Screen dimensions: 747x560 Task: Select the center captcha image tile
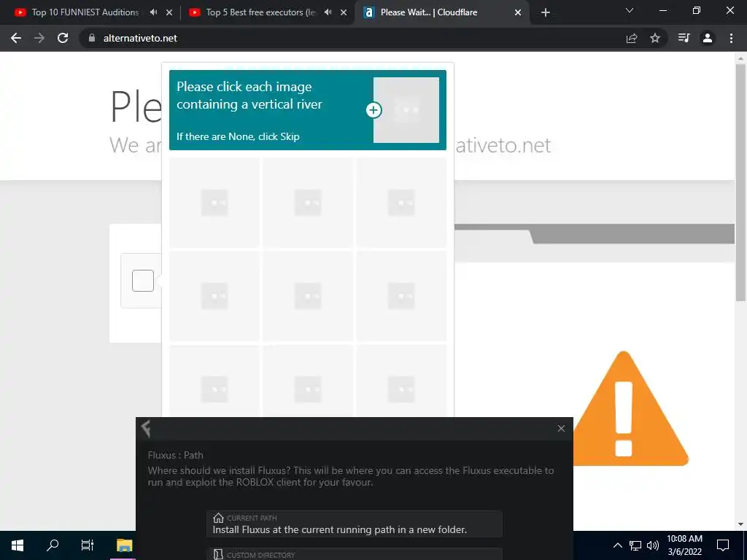(308, 296)
